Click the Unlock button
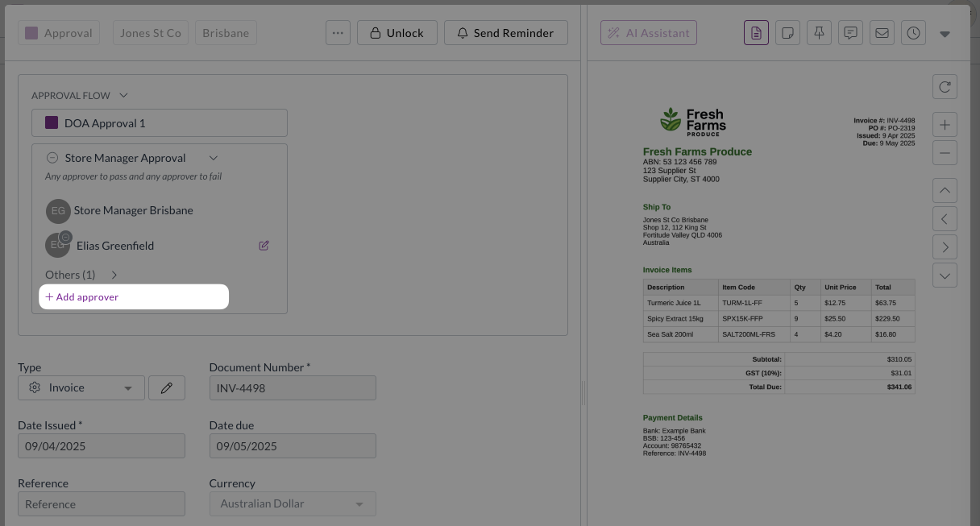 397,33
